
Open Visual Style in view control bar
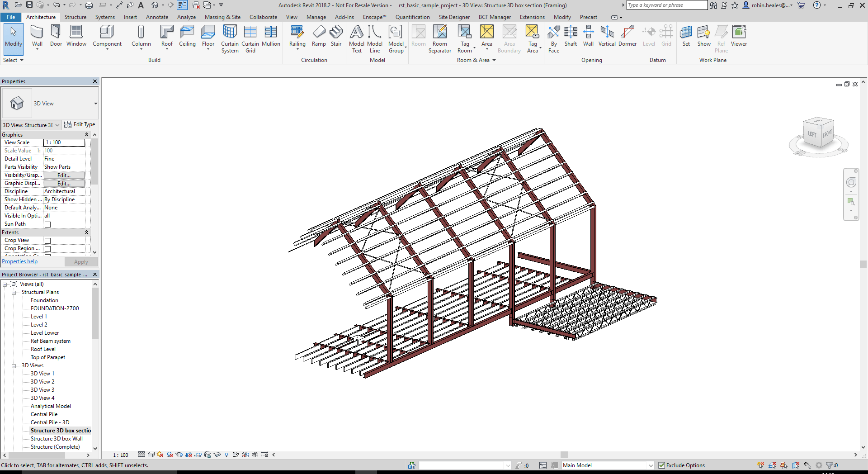point(151,455)
